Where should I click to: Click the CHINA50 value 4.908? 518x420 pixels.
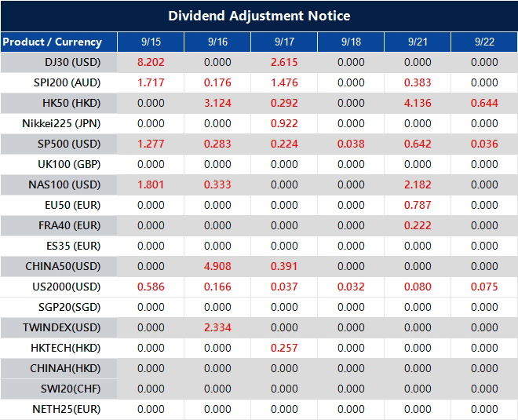[217, 266]
